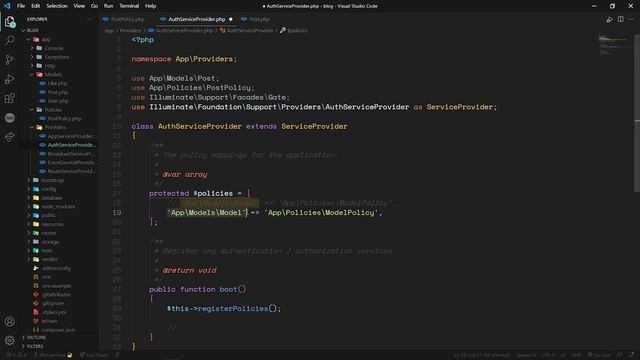The image size is (640, 360).
Task: Open the Live Share view in the activity bar
Action: click(x=10, y=137)
